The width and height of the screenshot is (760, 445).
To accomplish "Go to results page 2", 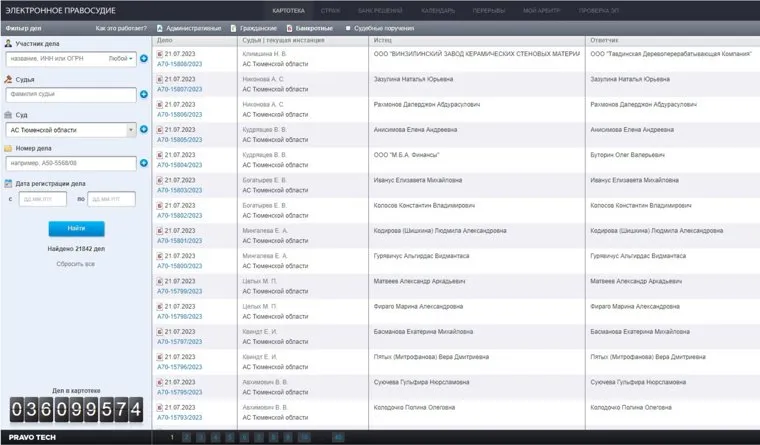I will click(x=186, y=437).
